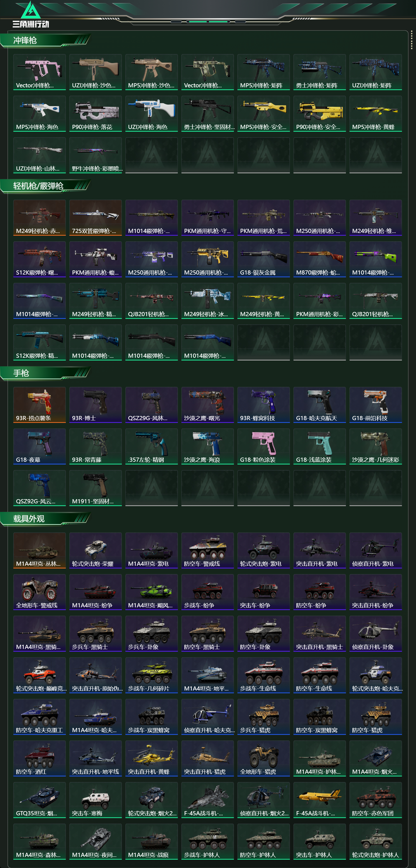
Task: Click the 轮式突击炮-护林人 vehicle thumbnail
Action: (x=375, y=841)
